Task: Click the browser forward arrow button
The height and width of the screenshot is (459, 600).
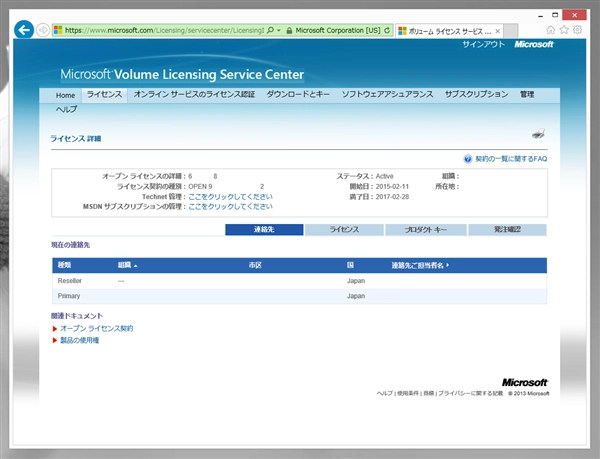Action: pos(43,30)
